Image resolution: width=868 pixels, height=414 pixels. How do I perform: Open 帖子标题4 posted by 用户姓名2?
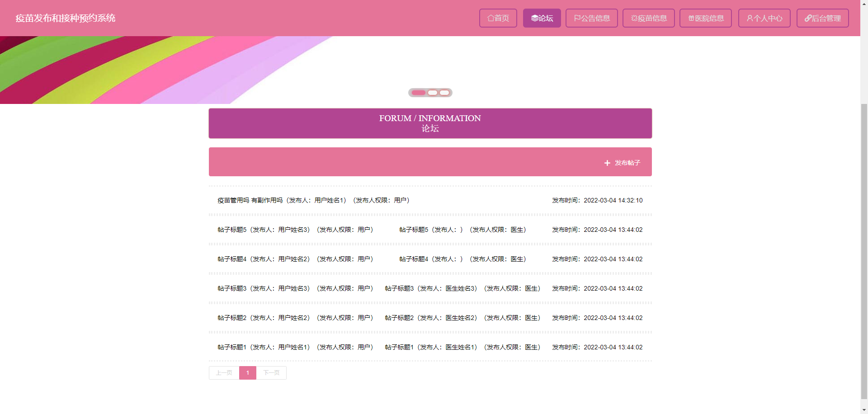pos(295,259)
